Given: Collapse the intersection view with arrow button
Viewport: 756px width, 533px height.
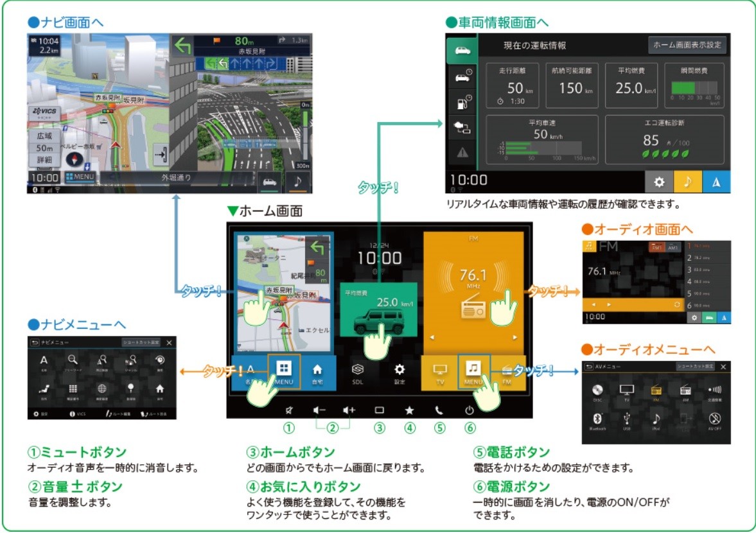Looking at the screenshot, I should point(161,155).
